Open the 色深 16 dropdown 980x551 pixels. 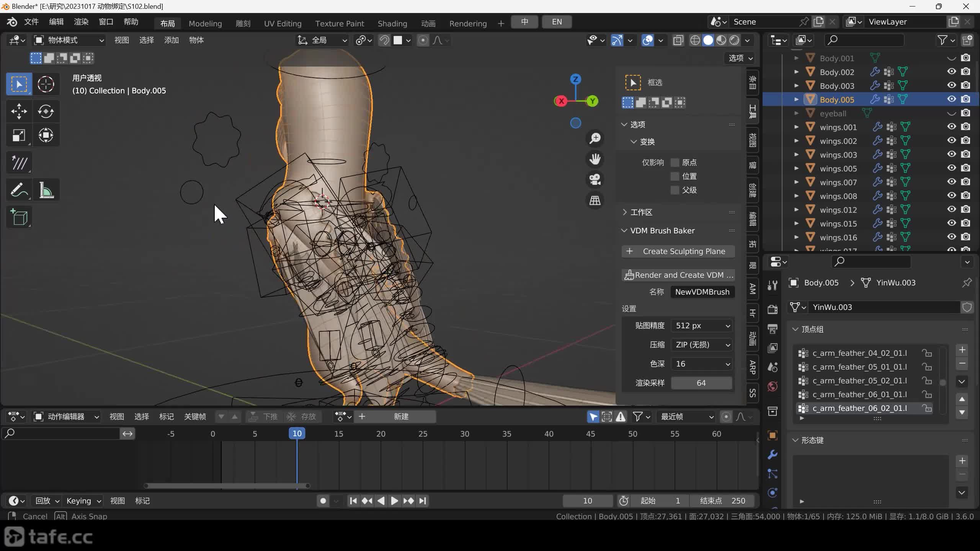click(702, 364)
